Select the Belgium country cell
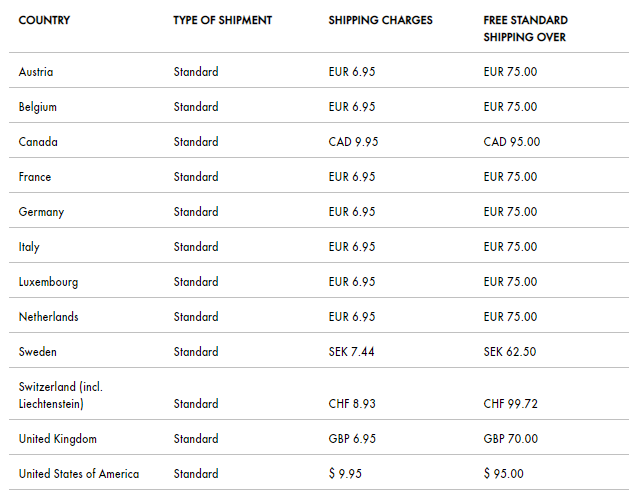Viewport: 639px width, 502px height. (38, 107)
